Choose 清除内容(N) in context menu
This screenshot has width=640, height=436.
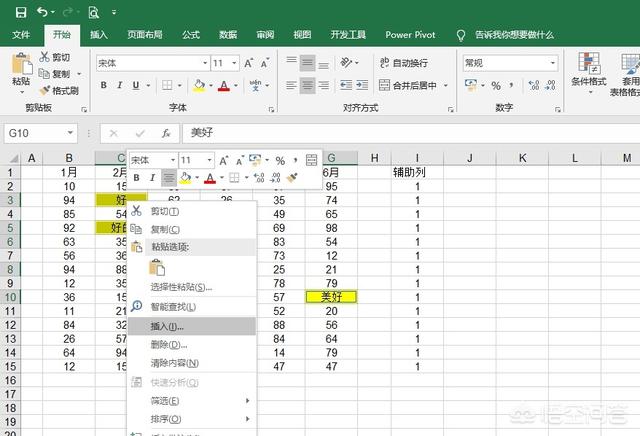[x=192, y=363]
